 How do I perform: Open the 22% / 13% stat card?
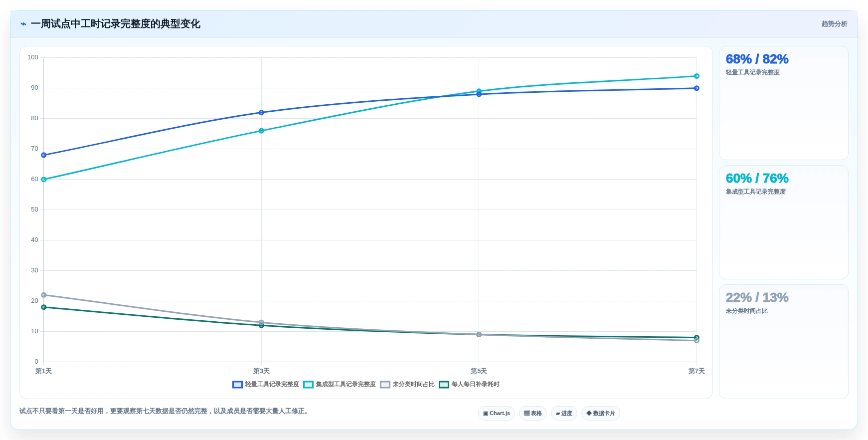[784, 341]
